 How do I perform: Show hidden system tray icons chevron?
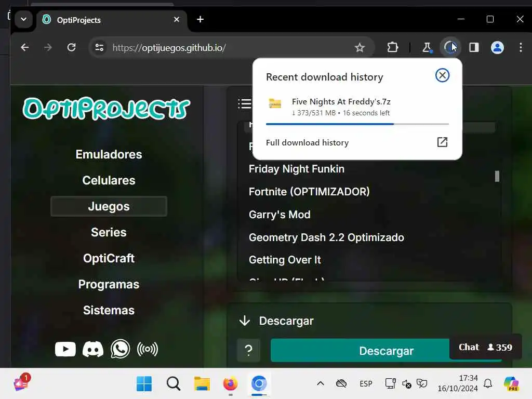tap(320, 384)
